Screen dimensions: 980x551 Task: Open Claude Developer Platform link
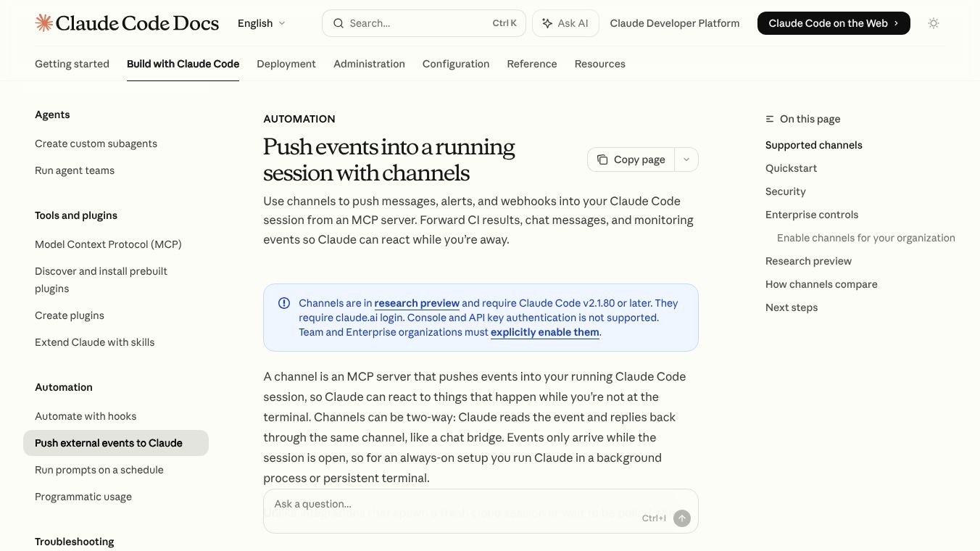coord(675,23)
